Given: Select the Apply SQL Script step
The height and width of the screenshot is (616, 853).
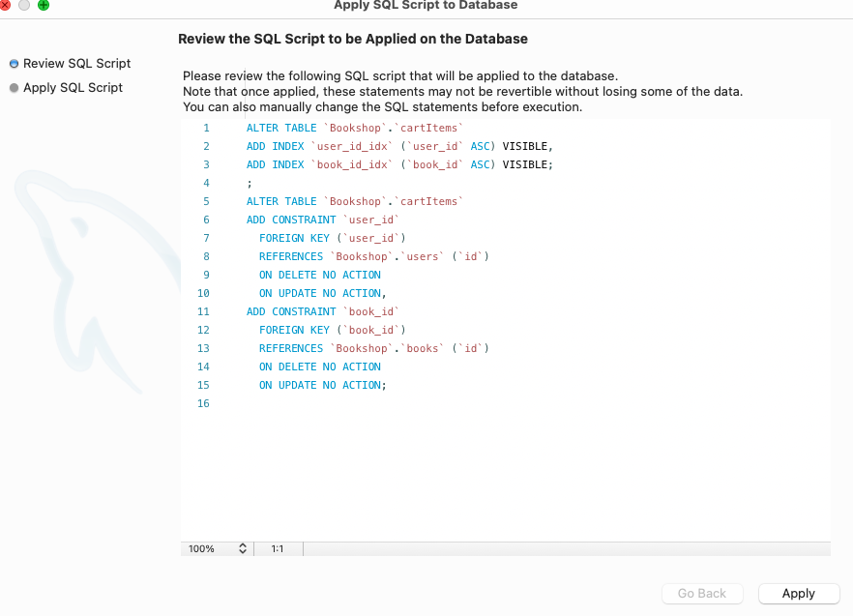Looking at the screenshot, I should tap(67, 88).
